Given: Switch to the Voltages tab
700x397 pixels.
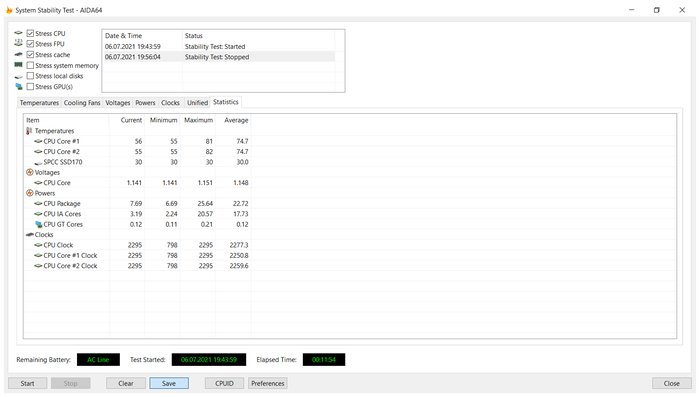Looking at the screenshot, I should (x=118, y=103).
